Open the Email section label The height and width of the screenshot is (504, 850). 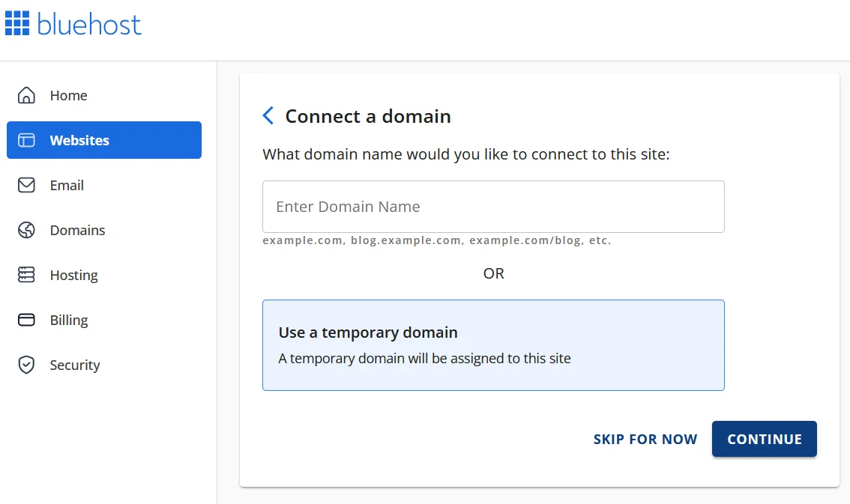click(67, 185)
